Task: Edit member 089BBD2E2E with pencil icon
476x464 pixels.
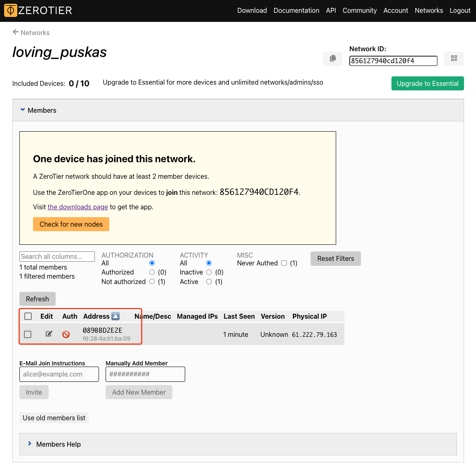Action: (49, 334)
